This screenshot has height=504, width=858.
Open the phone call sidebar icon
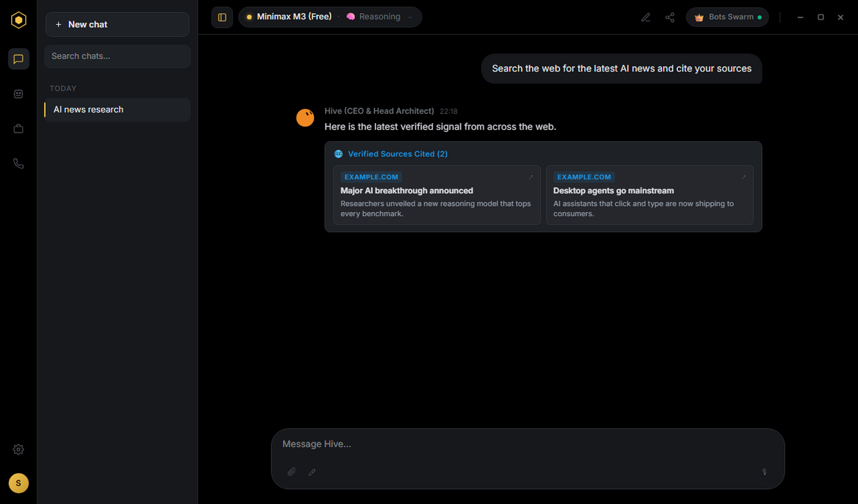(18, 164)
